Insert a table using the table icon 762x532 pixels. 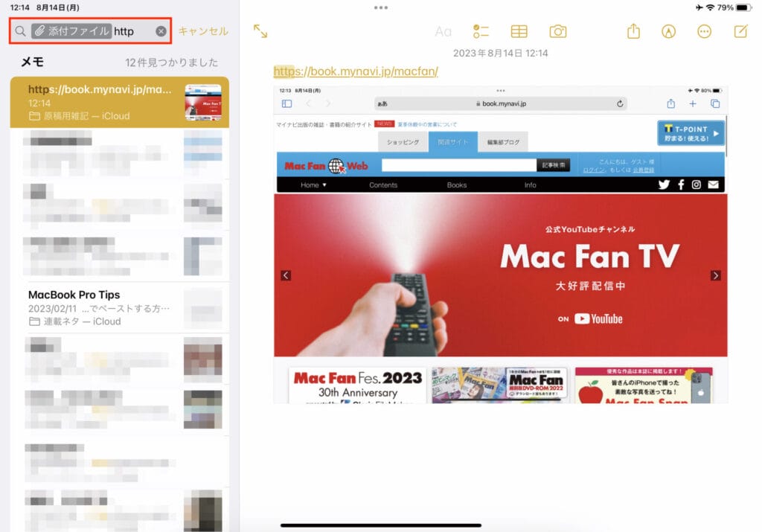tap(519, 31)
